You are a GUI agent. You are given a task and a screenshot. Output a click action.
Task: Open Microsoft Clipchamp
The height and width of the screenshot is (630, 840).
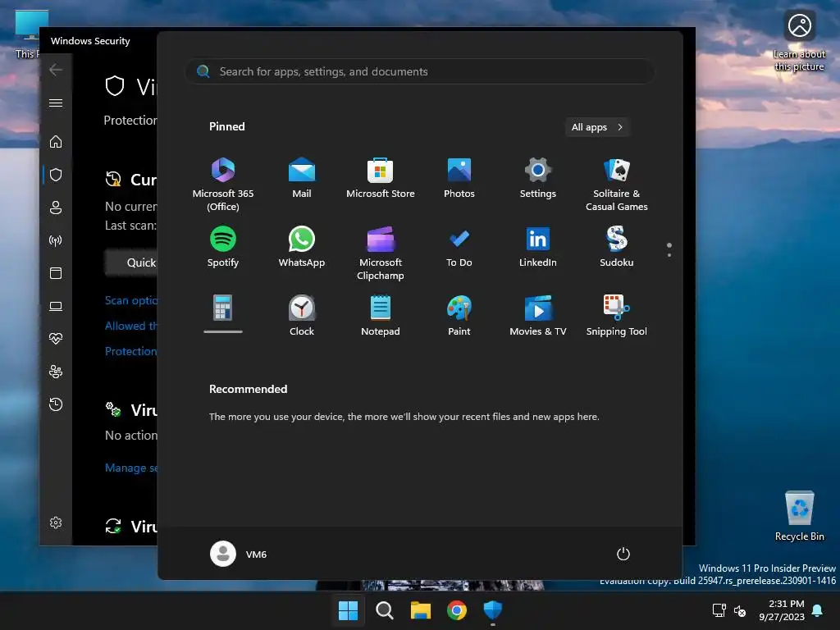381,253
